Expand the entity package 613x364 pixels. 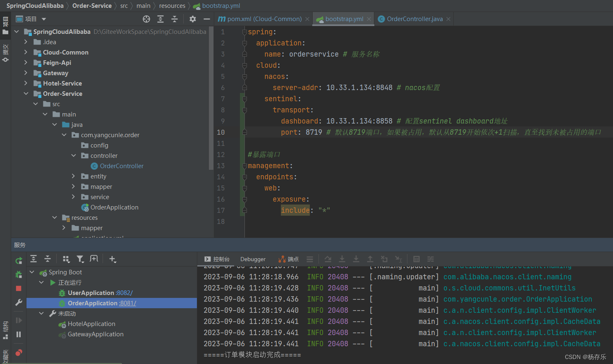74,176
